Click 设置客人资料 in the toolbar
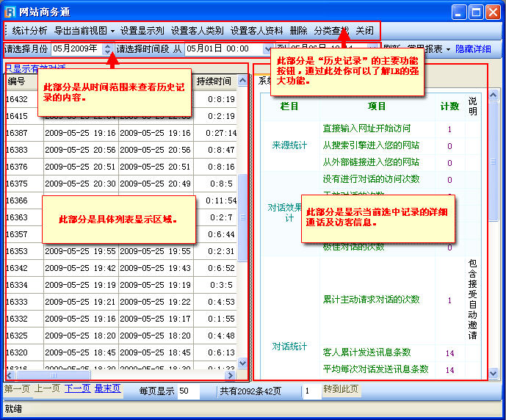The height and width of the screenshot is (420, 506). (256, 31)
